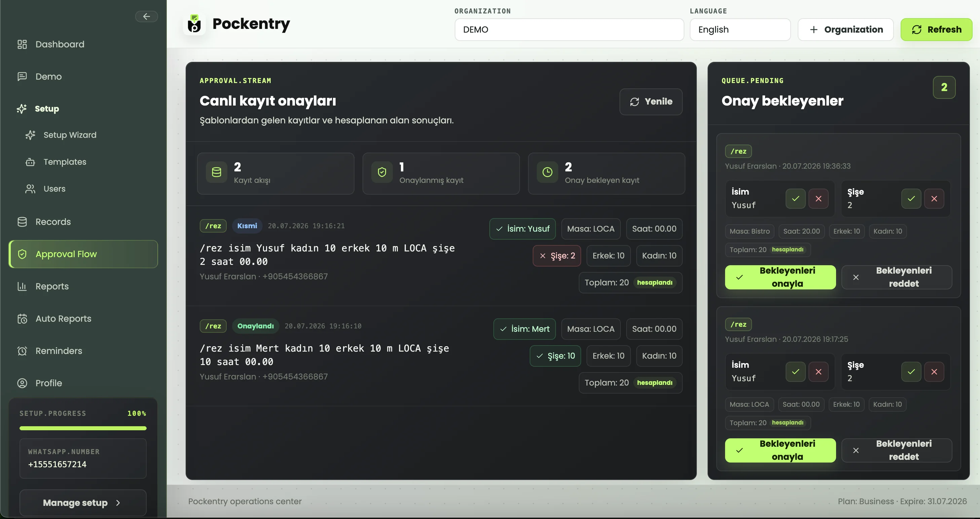The height and width of the screenshot is (519, 980).
Task: Open the Reports page
Action: coord(83,286)
